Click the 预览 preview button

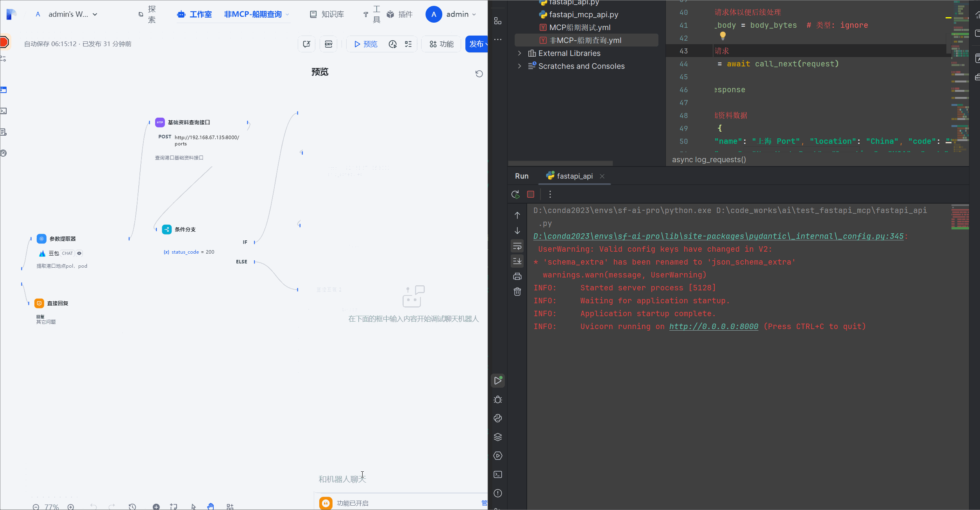pos(366,44)
